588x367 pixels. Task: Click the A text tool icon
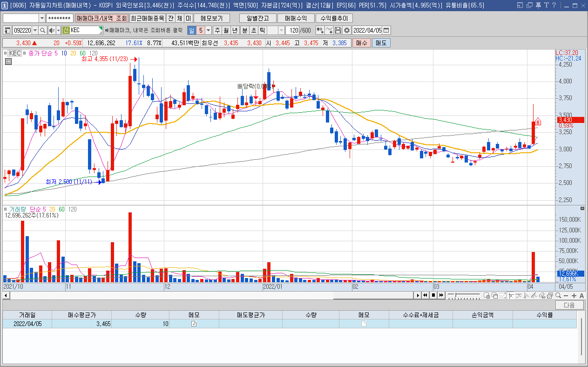click(x=581, y=295)
